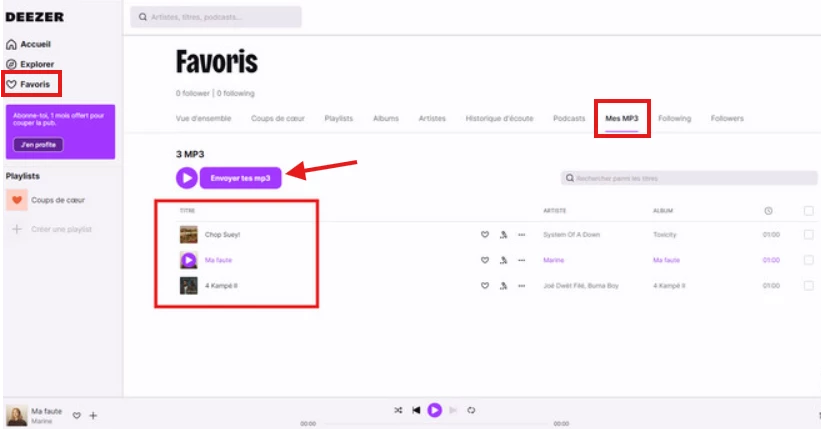The width and height of the screenshot is (821, 429).
Task: Like 4 Kampé II with the heart icon
Action: (x=485, y=285)
